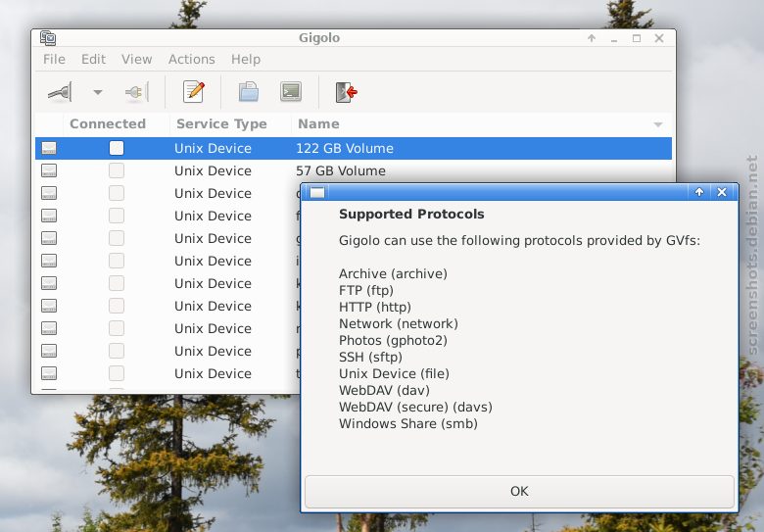Click the sort arrow in Name column
The height and width of the screenshot is (532, 764).
[x=658, y=124]
